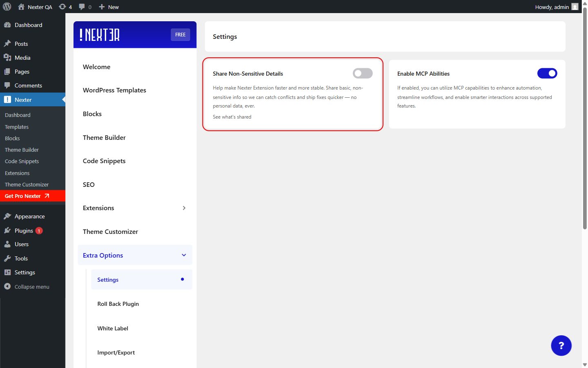Viewport: 588px width, 368px height.
Task: Click the scrollbar up arrow
Action: click(585, 3)
